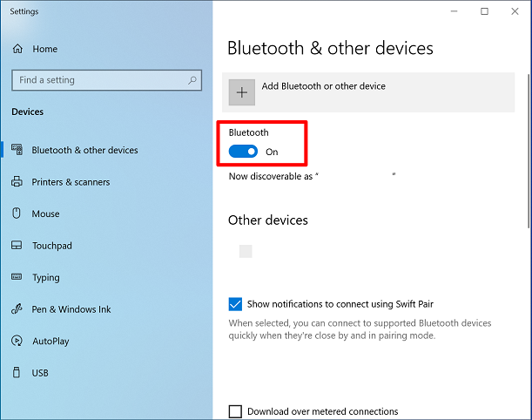Open Pen & Windows Ink via its icon
Viewport: 532px width, 420px height.
click(17, 309)
